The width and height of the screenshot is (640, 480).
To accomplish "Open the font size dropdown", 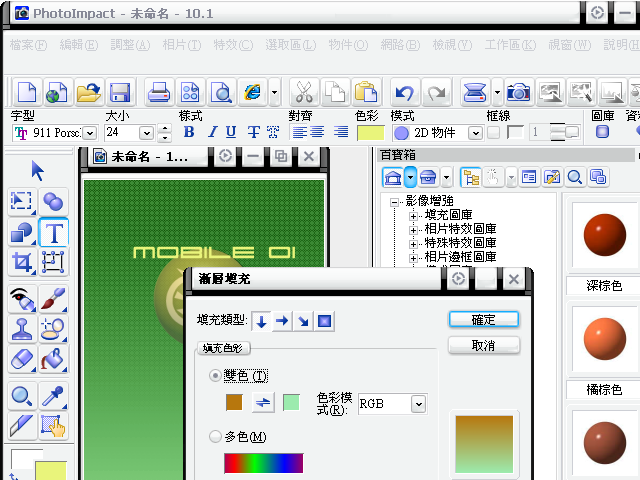I will 146,133.
